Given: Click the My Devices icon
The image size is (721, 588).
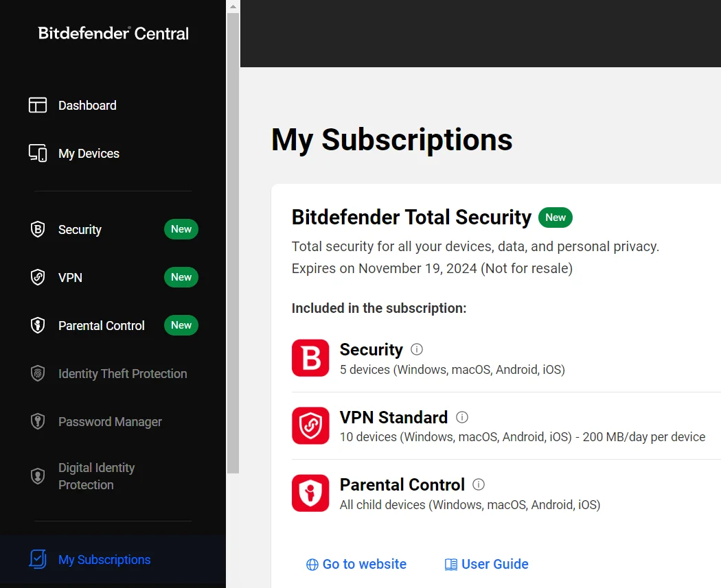Looking at the screenshot, I should click(38, 153).
